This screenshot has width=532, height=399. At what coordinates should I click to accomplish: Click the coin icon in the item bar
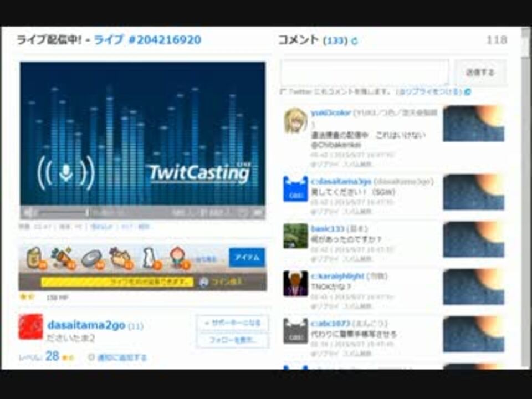[x=203, y=282]
